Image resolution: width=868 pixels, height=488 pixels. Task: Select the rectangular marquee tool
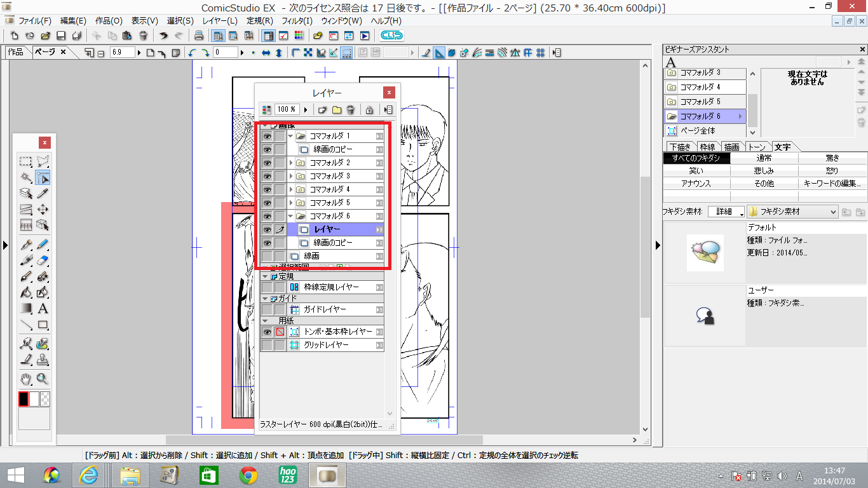pyautogui.click(x=26, y=161)
